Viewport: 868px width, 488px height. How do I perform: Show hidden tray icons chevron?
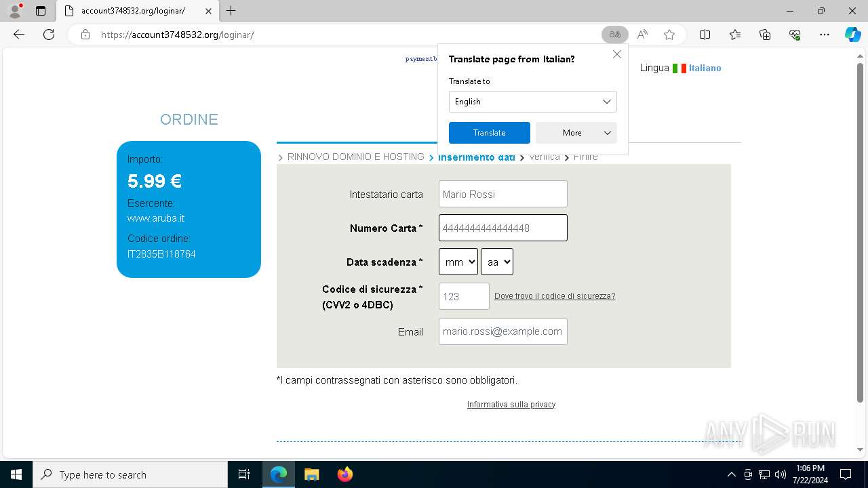point(731,474)
